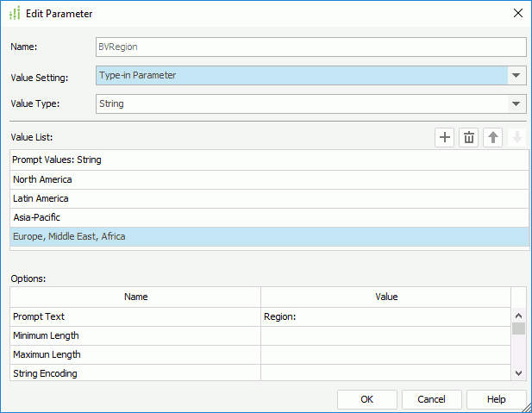Click the add value plus icon
The image size is (532, 413).
(444, 138)
